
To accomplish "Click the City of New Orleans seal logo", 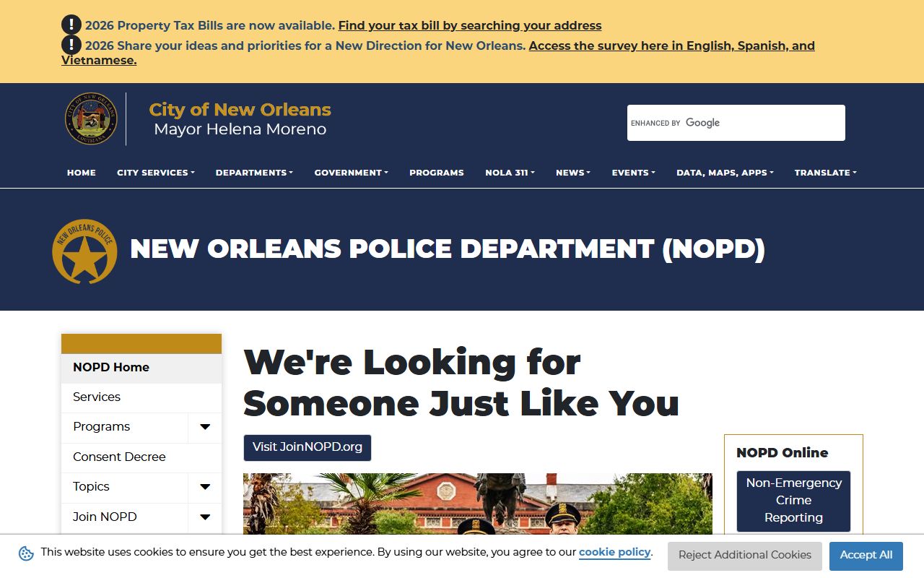I will 91,118.
